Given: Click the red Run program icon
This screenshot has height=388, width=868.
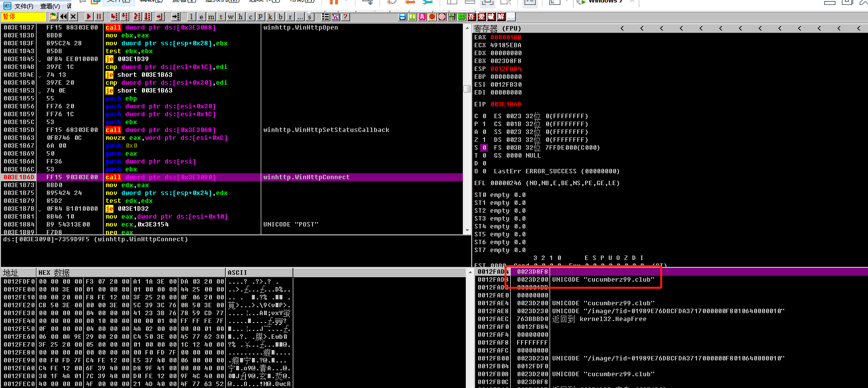Looking at the screenshot, I should click(x=89, y=17).
